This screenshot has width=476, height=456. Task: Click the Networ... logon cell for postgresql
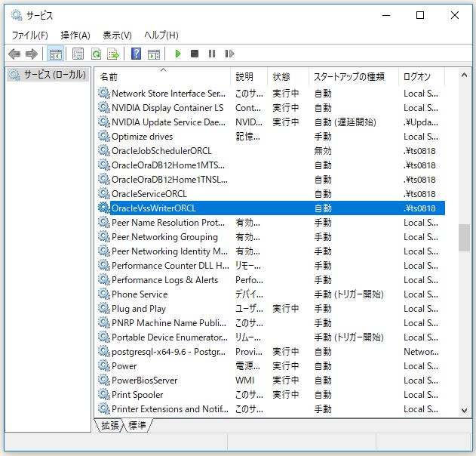[421, 352]
